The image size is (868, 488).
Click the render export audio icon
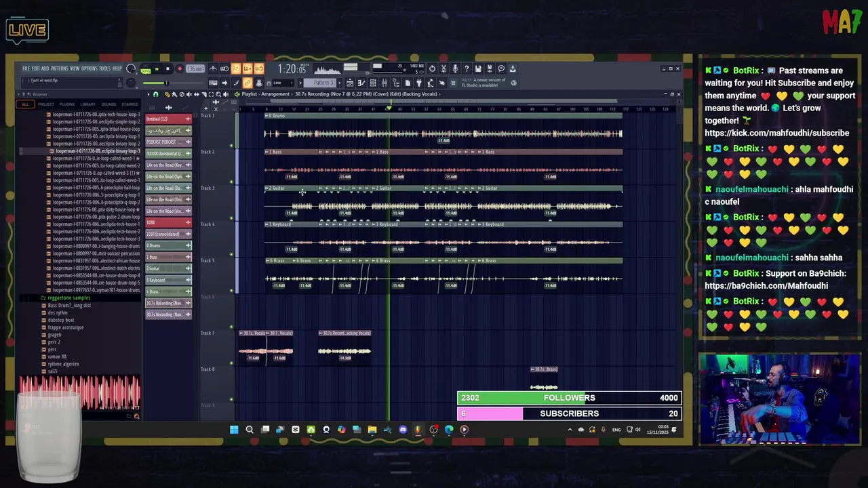(x=490, y=68)
